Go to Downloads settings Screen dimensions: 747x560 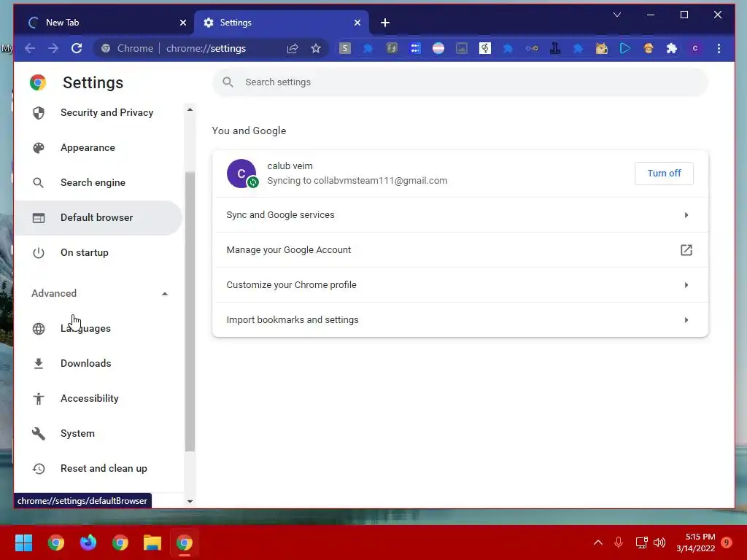coord(98,363)
